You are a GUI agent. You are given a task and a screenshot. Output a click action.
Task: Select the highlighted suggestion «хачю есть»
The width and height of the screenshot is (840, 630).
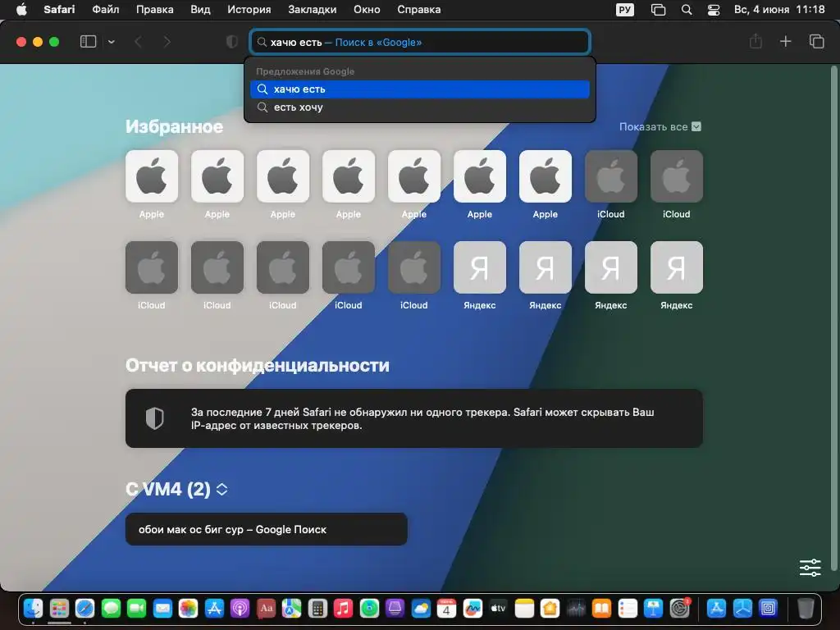(420, 89)
